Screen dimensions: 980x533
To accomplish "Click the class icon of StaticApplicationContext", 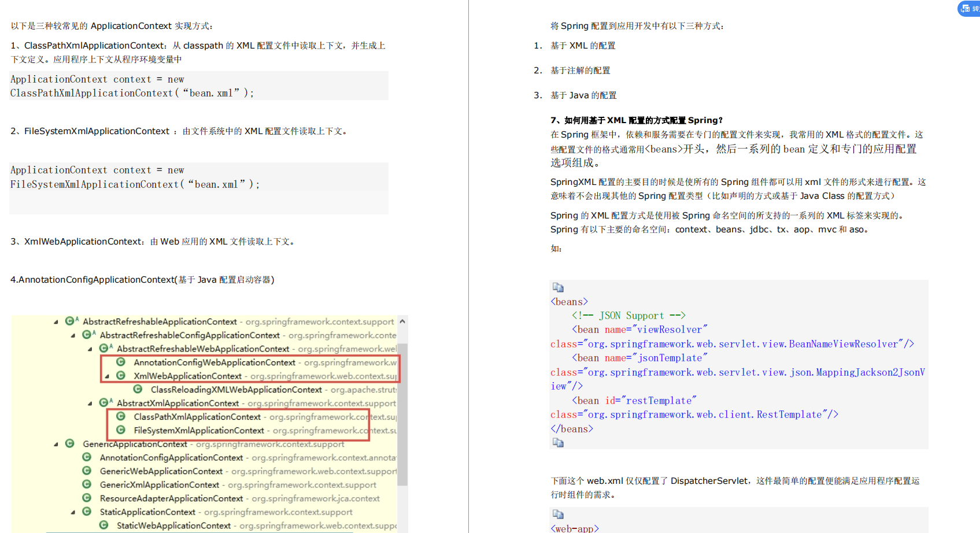I will click(87, 511).
